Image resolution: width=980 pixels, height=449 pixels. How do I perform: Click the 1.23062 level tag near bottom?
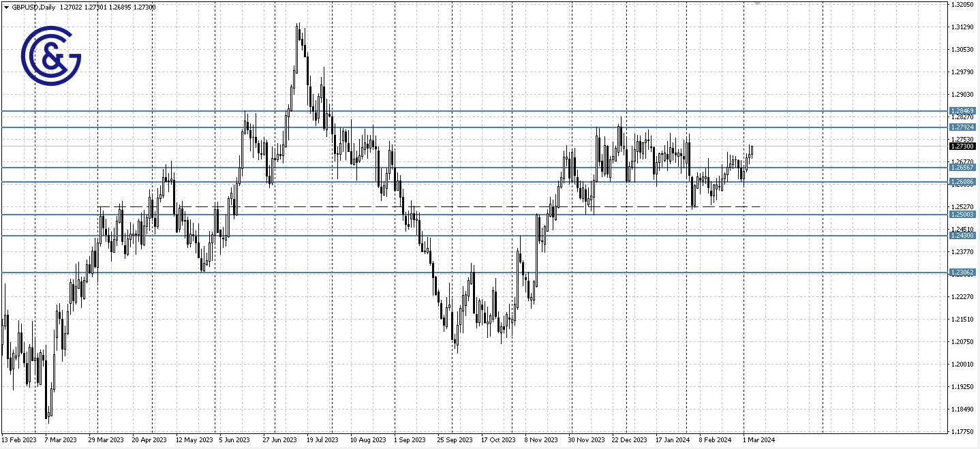[x=962, y=272]
